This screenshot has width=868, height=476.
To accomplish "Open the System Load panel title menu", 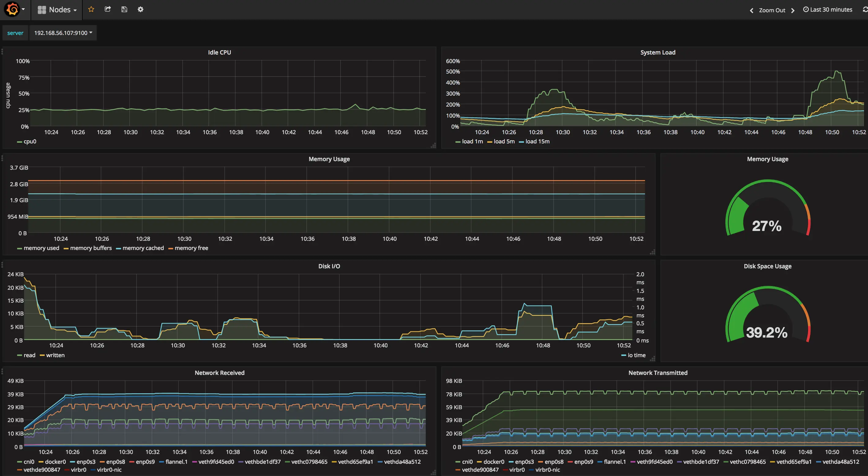I will coord(657,53).
